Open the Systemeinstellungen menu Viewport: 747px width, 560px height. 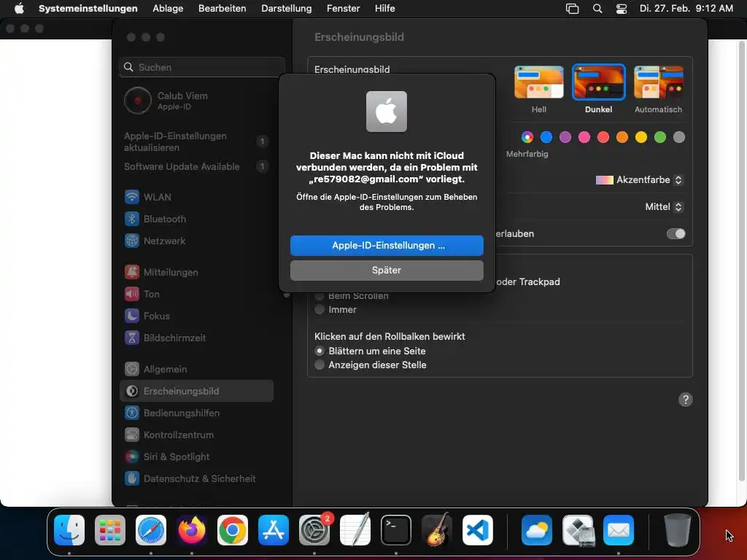tap(88, 9)
